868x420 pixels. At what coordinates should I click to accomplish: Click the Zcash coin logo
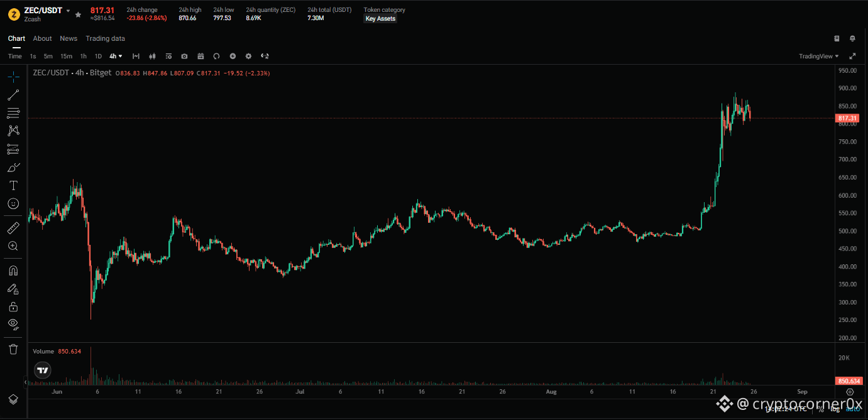(13, 14)
